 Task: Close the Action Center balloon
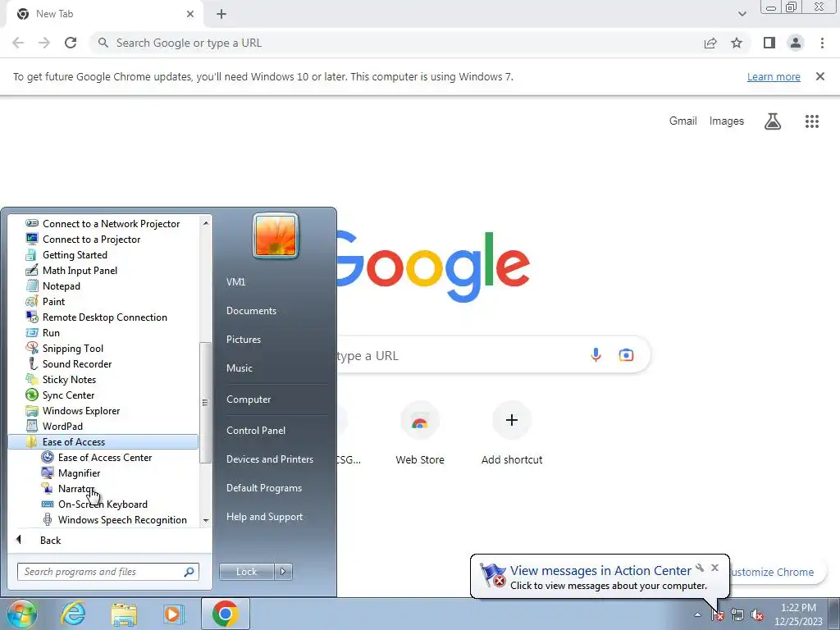coord(714,568)
